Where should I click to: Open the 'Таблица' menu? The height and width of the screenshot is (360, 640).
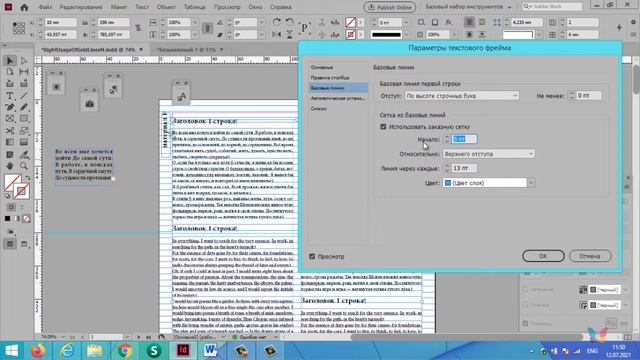click(195, 7)
